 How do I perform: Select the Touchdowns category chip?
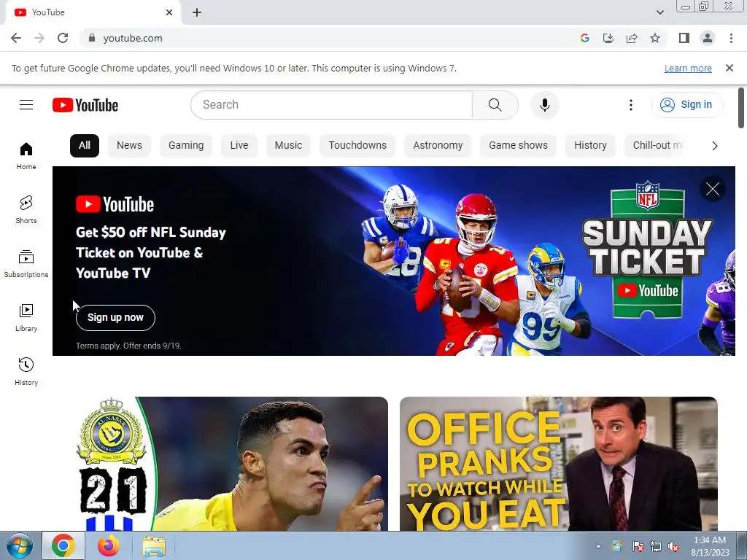click(357, 145)
